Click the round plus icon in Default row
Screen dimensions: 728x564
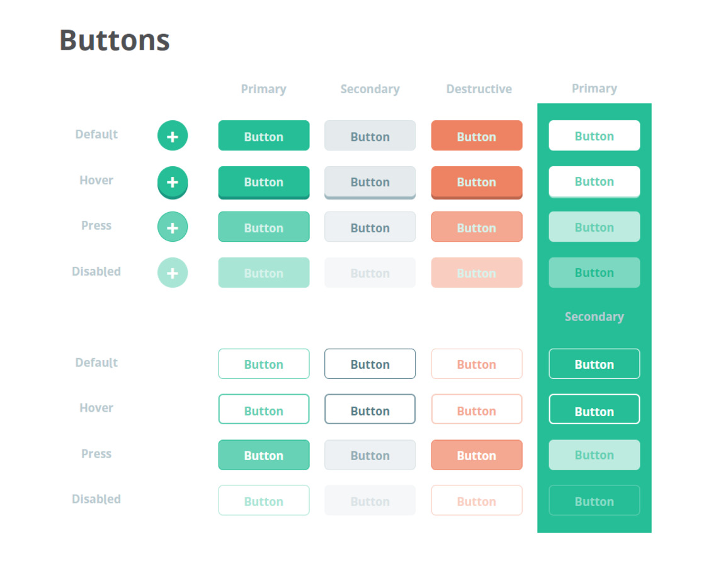coord(173,135)
